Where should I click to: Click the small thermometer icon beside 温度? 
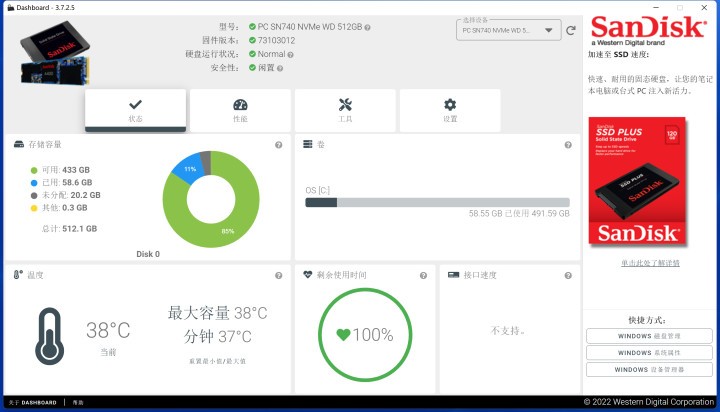[18, 275]
